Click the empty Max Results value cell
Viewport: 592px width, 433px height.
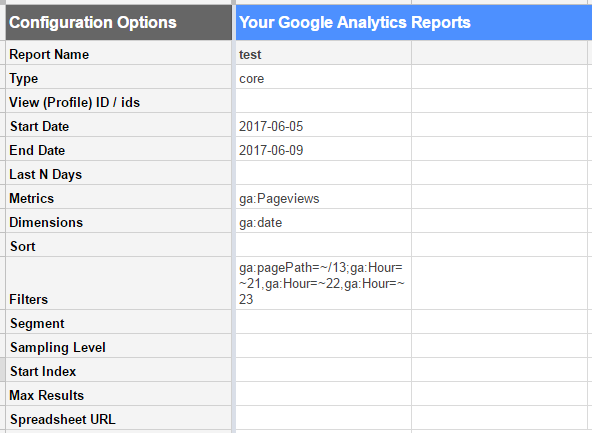tap(324, 395)
